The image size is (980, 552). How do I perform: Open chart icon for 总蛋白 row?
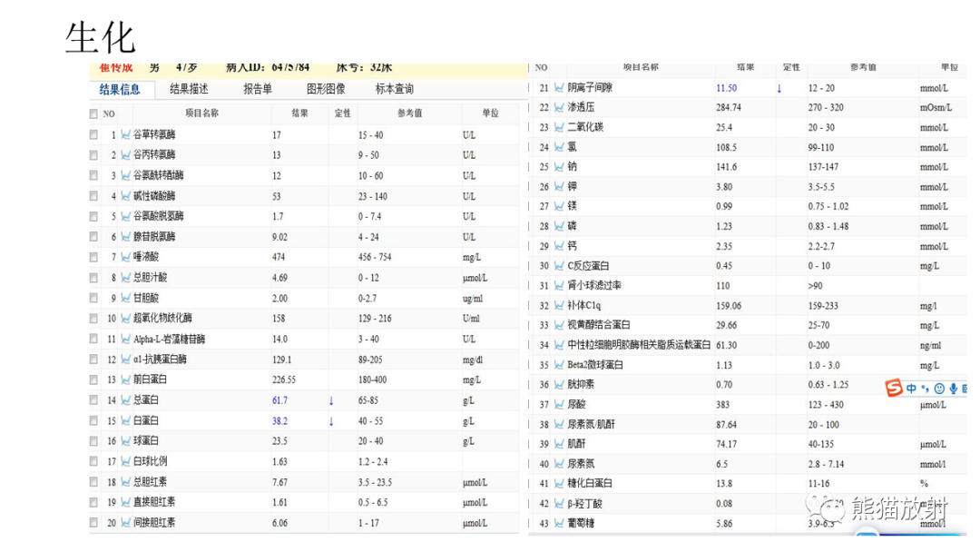pos(125,400)
